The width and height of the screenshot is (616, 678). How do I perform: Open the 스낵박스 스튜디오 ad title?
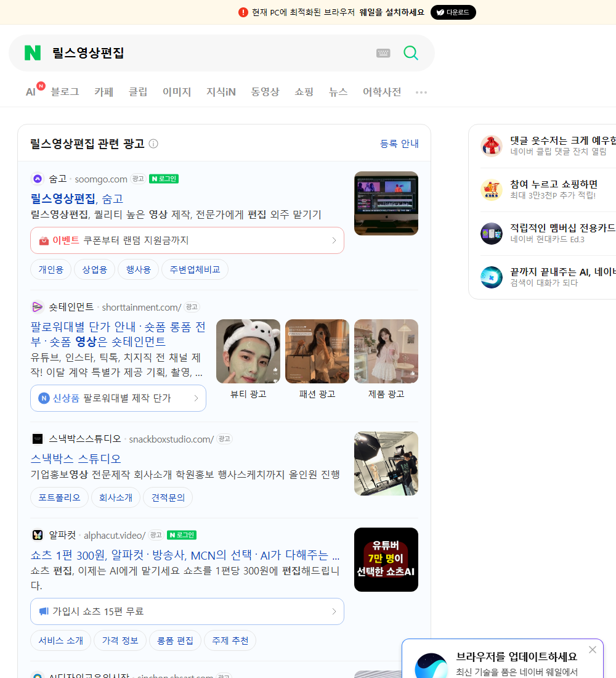[x=76, y=459]
